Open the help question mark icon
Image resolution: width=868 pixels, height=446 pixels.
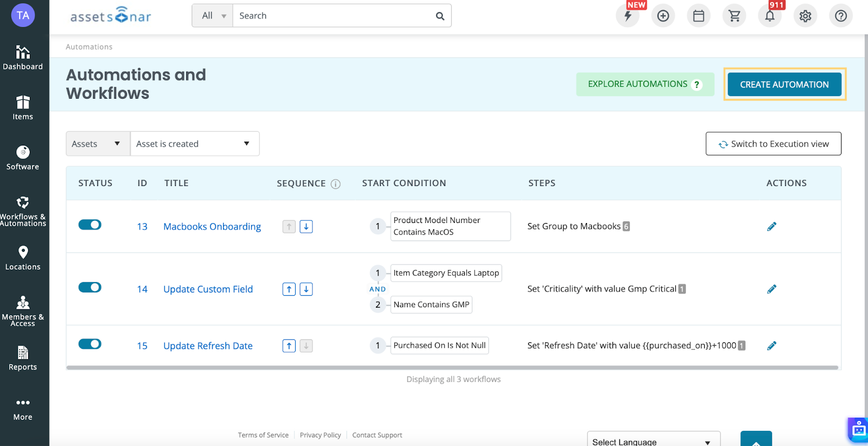click(841, 16)
